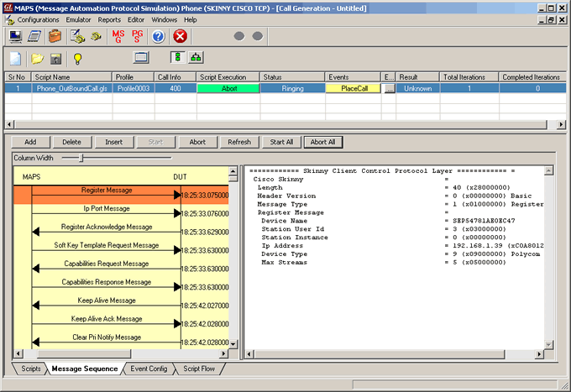
Task: Click the blue window panel toolbar icon
Action: (x=141, y=58)
